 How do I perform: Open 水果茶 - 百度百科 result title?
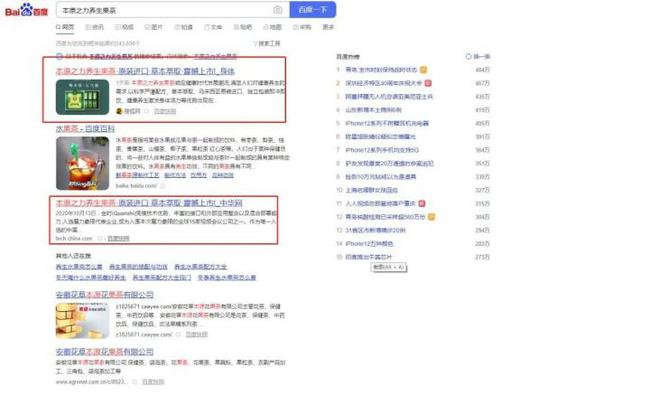tap(85, 129)
